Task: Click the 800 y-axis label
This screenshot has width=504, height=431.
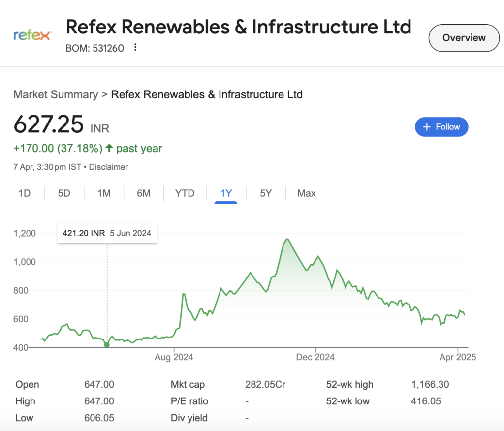Action: click(x=21, y=291)
